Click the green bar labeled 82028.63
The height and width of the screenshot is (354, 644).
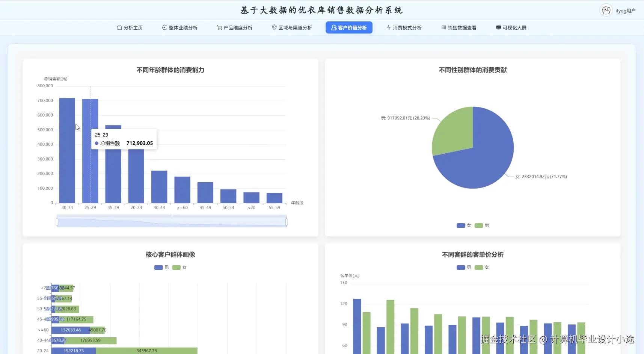click(x=67, y=309)
